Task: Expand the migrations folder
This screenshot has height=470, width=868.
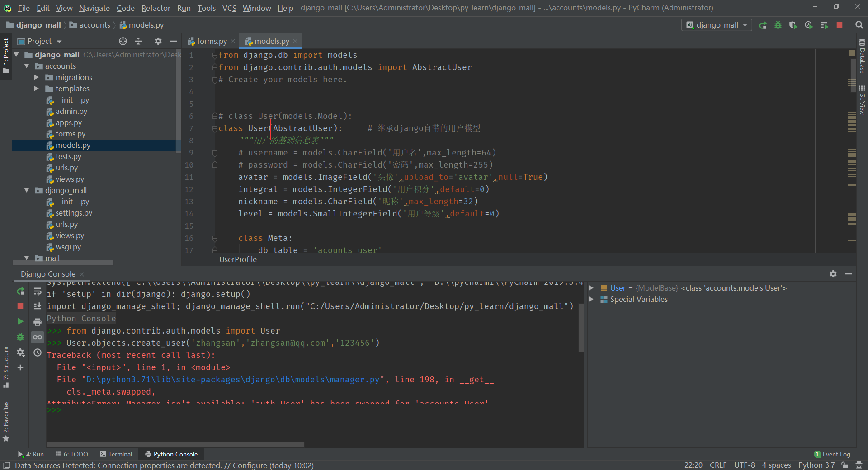Action: (x=37, y=77)
